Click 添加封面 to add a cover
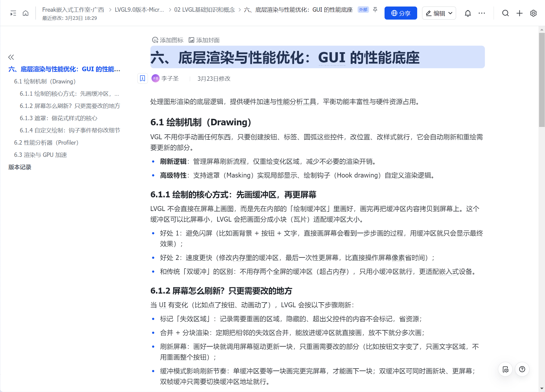Image resolution: width=545 pixels, height=392 pixels. (x=204, y=40)
